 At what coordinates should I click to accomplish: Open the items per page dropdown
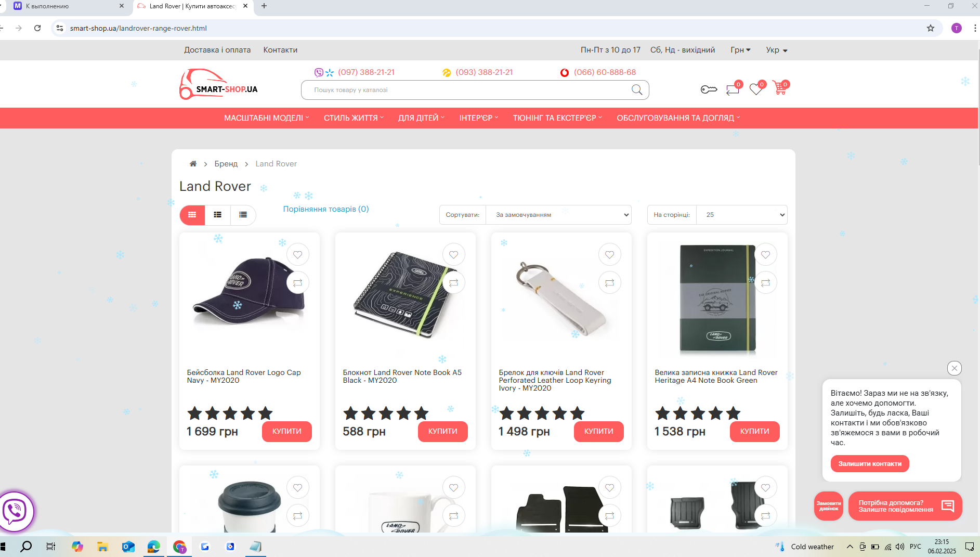tap(742, 215)
